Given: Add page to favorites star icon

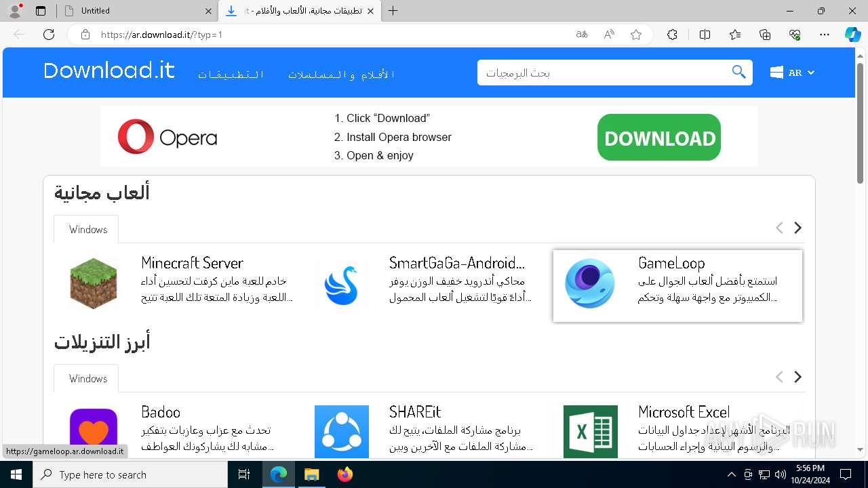Looking at the screenshot, I should 636,35.
